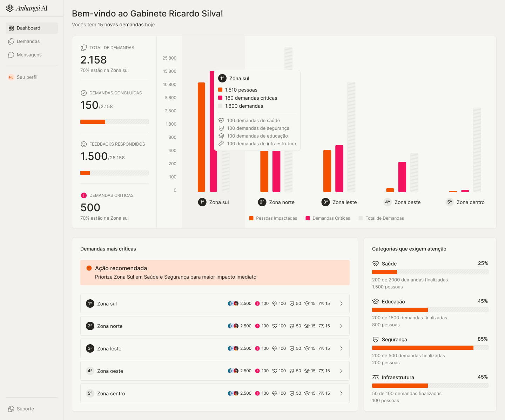Click the avatars in Zona sul row
This screenshot has width=505, height=420.
(x=233, y=304)
